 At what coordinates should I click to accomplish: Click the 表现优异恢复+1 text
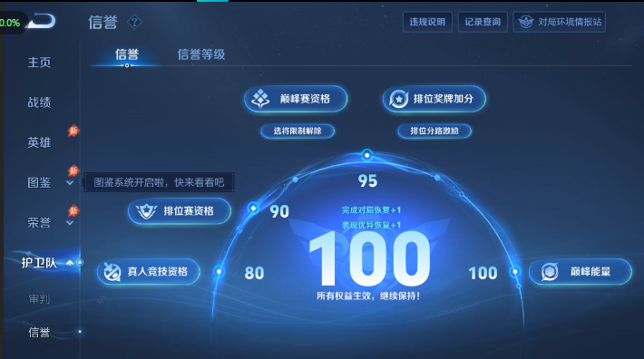(x=371, y=225)
